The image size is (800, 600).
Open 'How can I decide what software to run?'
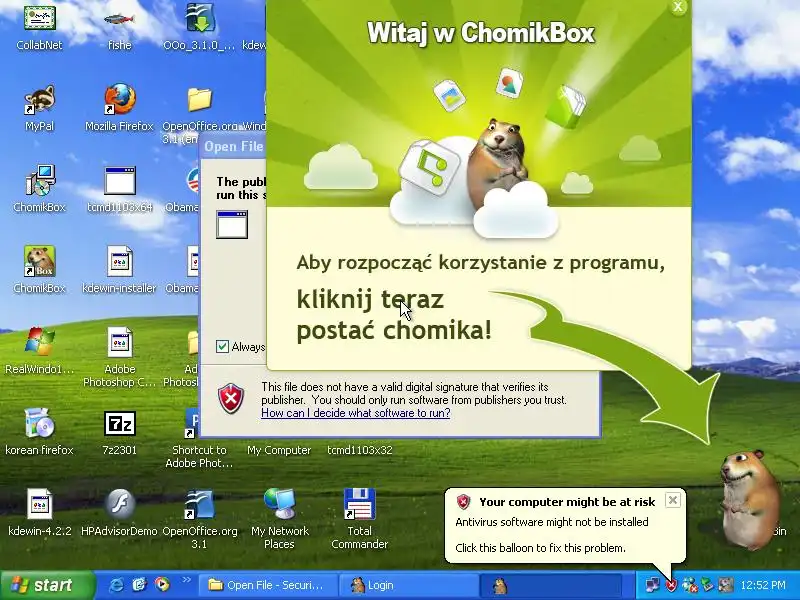356,413
